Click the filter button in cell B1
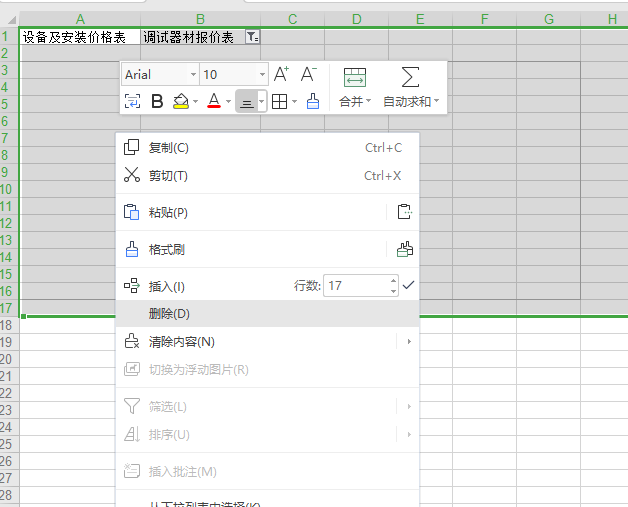The image size is (628, 507). pyautogui.click(x=252, y=37)
